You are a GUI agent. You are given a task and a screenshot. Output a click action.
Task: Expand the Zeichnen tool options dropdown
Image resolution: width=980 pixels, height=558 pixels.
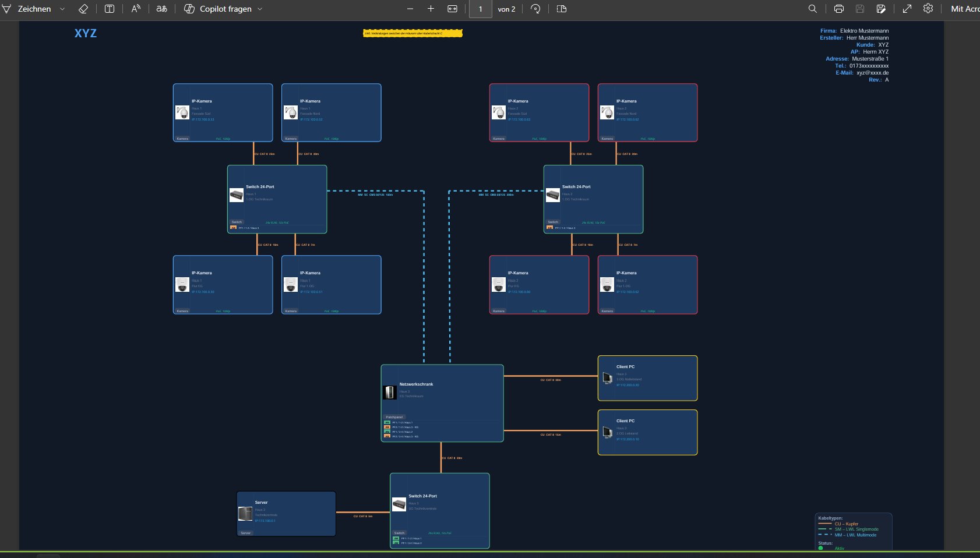pyautogui.click(x=62, y=9)
